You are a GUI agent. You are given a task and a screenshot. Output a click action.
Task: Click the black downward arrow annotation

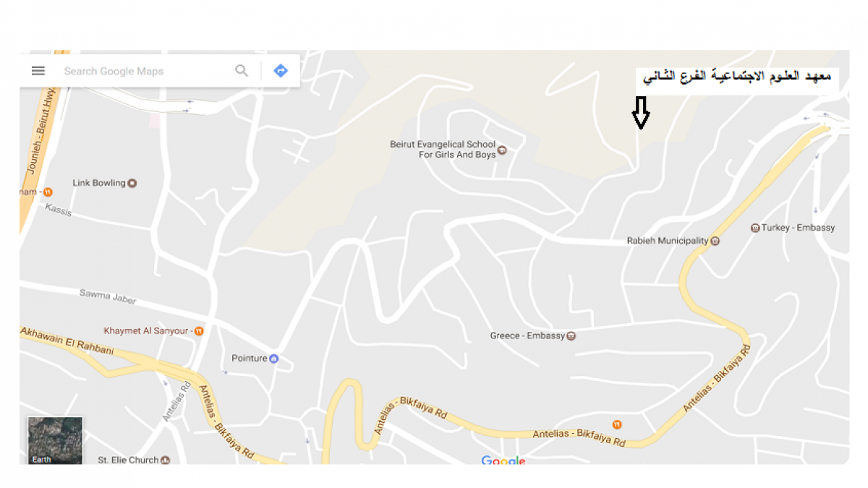tap(641, 113)
